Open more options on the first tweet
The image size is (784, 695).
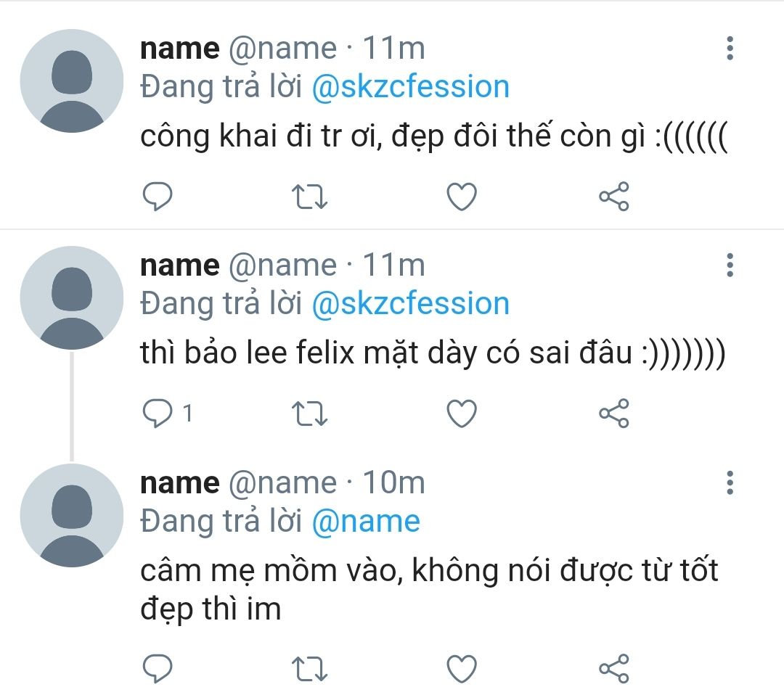coord(730,48)
